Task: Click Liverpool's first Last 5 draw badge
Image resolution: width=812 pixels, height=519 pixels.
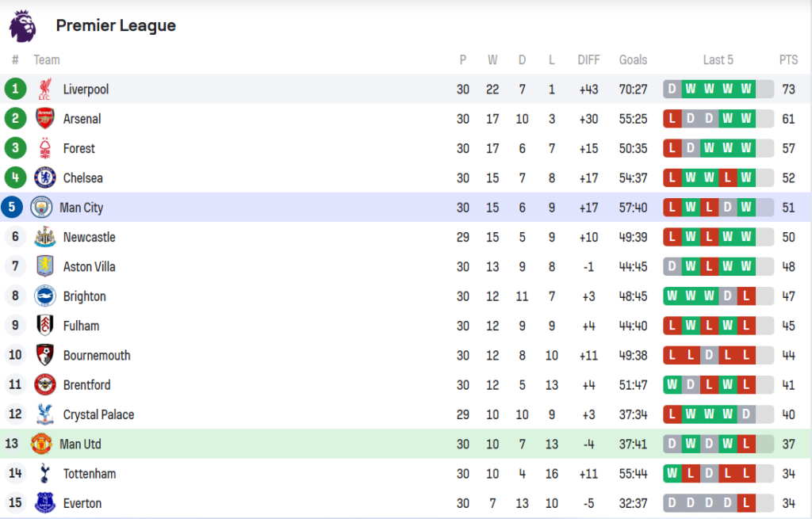Action: coord(672,89)
